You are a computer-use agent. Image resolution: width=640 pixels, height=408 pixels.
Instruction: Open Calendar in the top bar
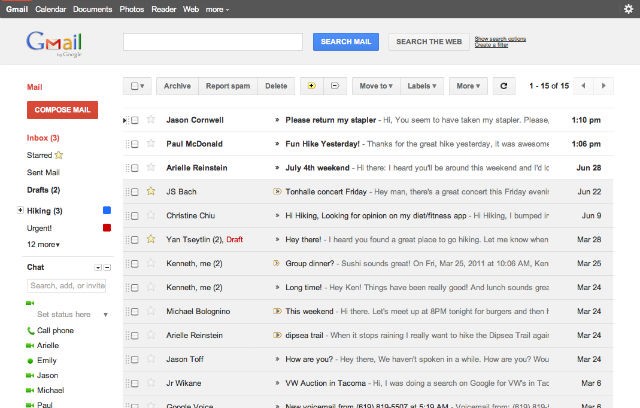click(50, 9)
